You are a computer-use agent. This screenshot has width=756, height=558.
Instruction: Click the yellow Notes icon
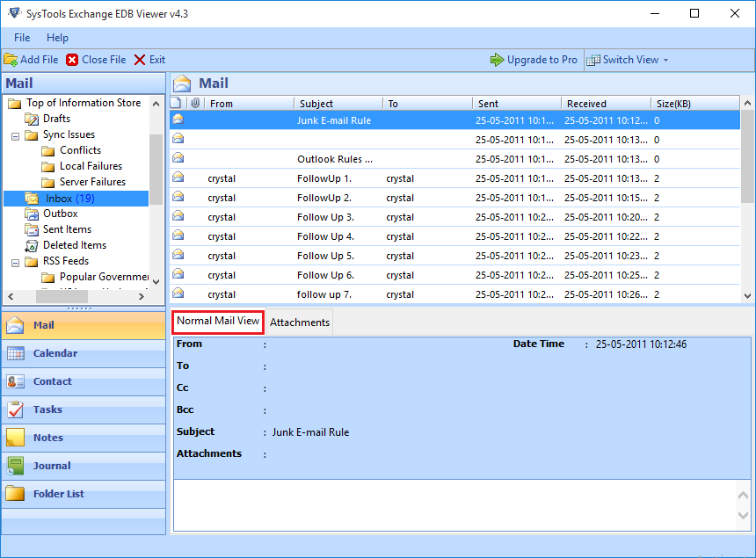click(x=16, y=438)
